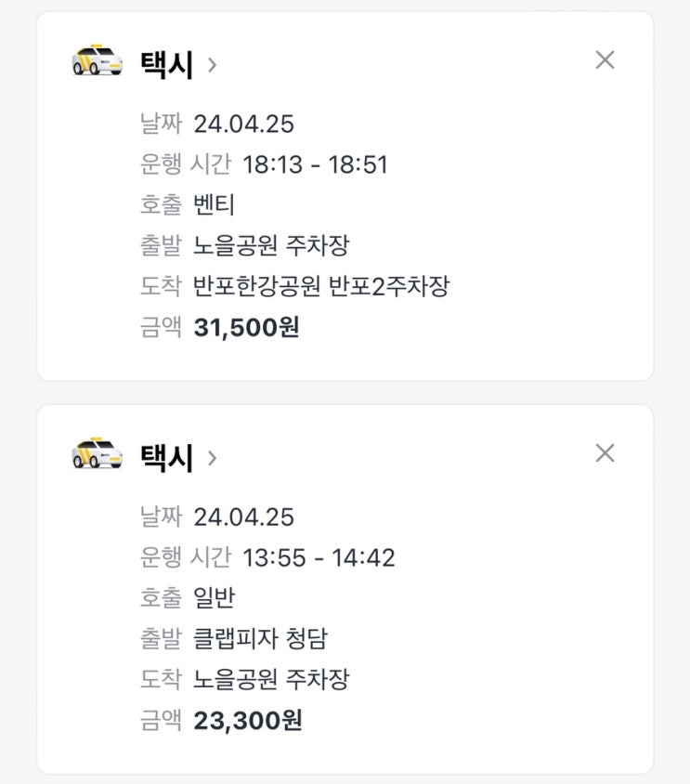The width and height of the screenshot is (690, 784).
Task: Tap the 일반 call type text
Action: click(x=214, y=598)
